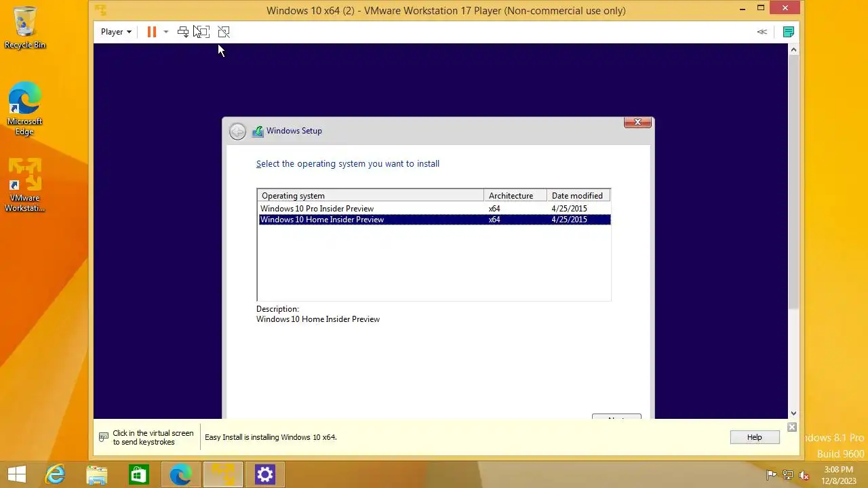Toggle Unity mode icon in toolbar
The image size is (868, 488).
point(224,32)
